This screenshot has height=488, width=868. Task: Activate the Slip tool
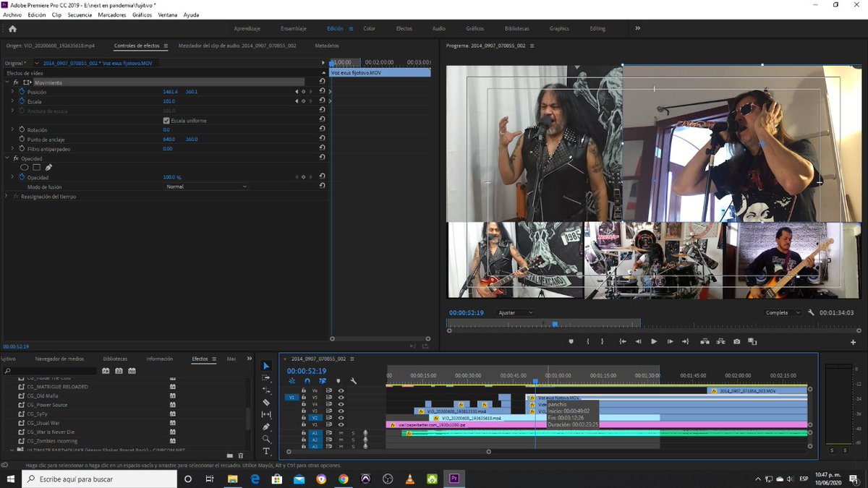pyautogui.click(x=266, y=414)
